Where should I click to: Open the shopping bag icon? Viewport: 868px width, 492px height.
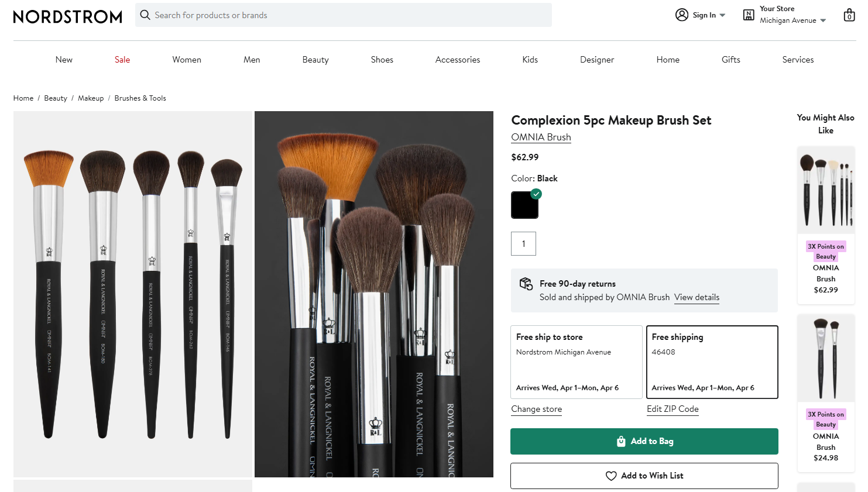[x=849, y=15]
